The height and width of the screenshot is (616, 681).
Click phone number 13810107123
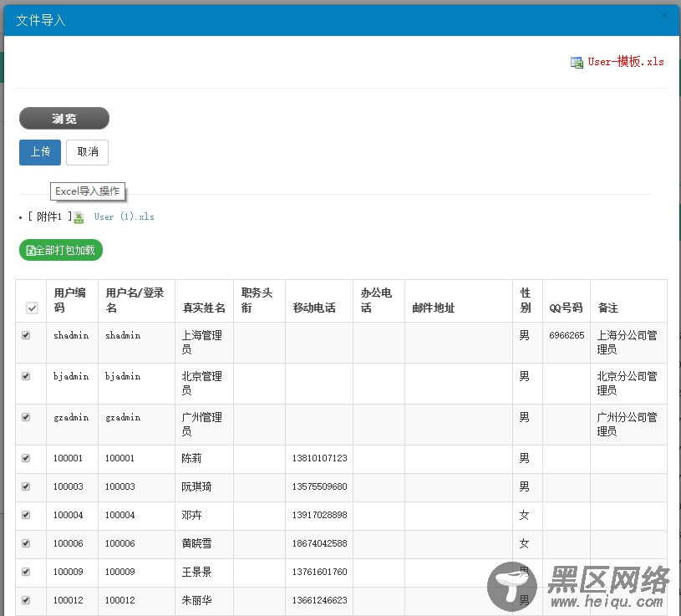click(x=320, y=458)
